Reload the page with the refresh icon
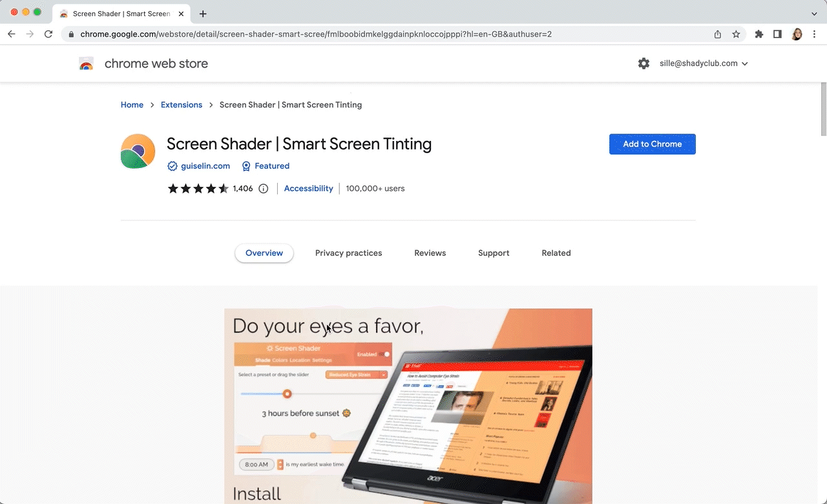Viewport: 827px width, 504px height. coord(48,34)
